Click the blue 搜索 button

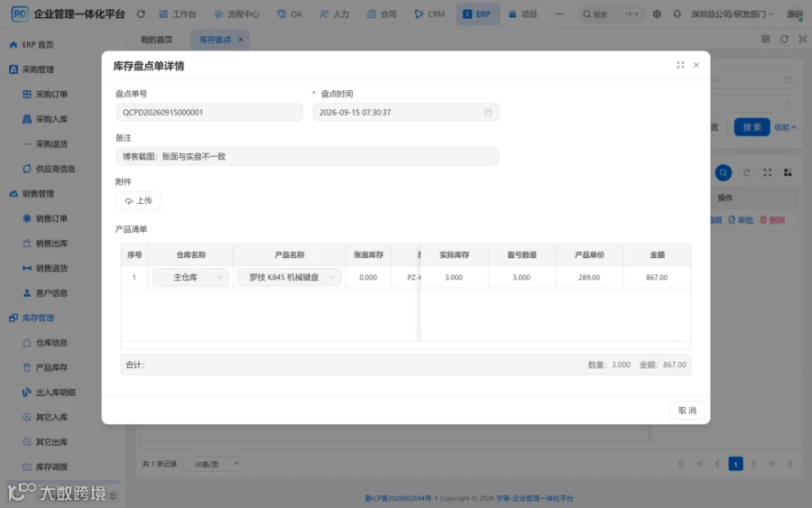click(x=752, y=127)
